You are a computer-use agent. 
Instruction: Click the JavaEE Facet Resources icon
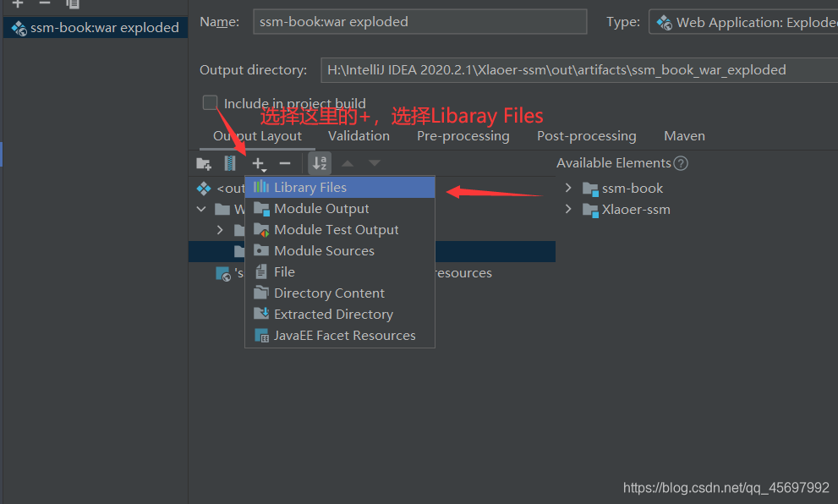(x=262, y=335)
